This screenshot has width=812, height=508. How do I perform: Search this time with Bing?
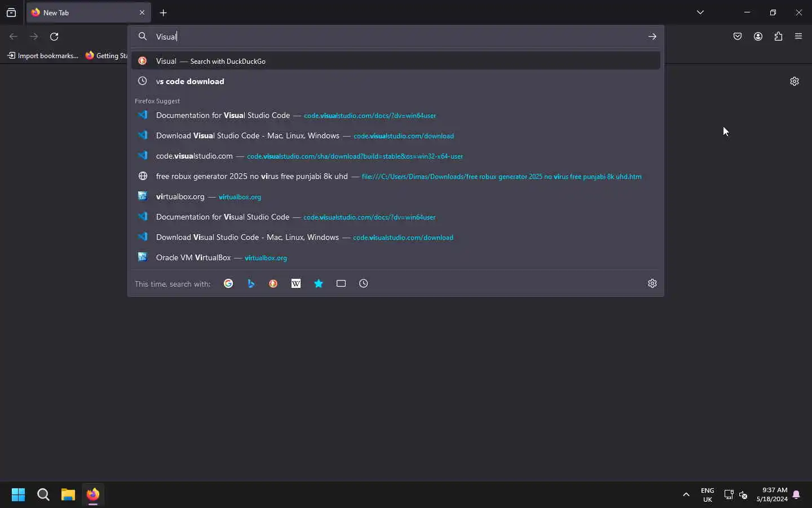point(251,283)
